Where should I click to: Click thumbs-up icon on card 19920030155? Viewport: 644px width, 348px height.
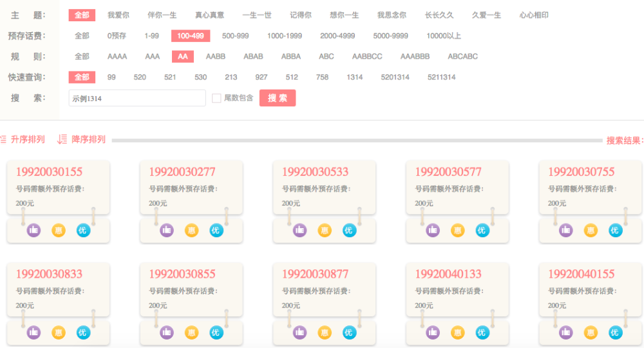pyautogui.click(x=33, y=230)
